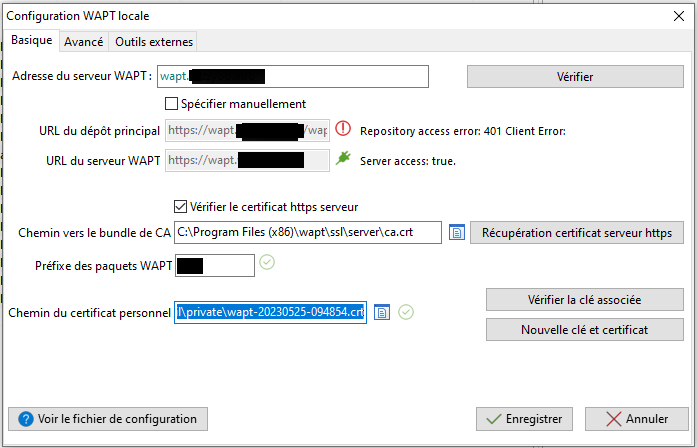Click Nouvelle clé et certificat button
The width and height of the screenshot is (697, 448).
pos(585,330)
